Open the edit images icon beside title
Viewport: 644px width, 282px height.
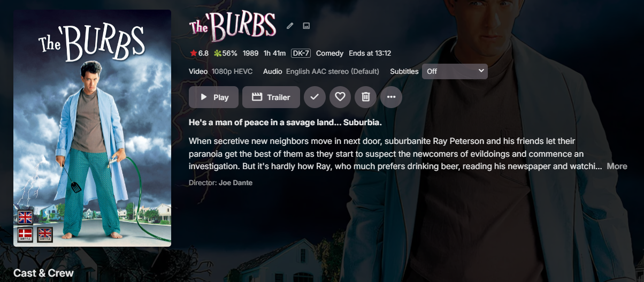click(306, 26)
